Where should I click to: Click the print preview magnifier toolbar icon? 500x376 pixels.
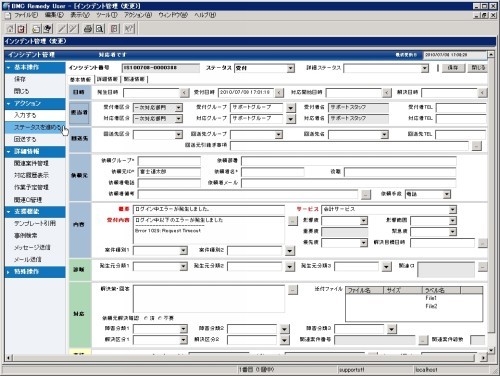click(x=99, y=29)
